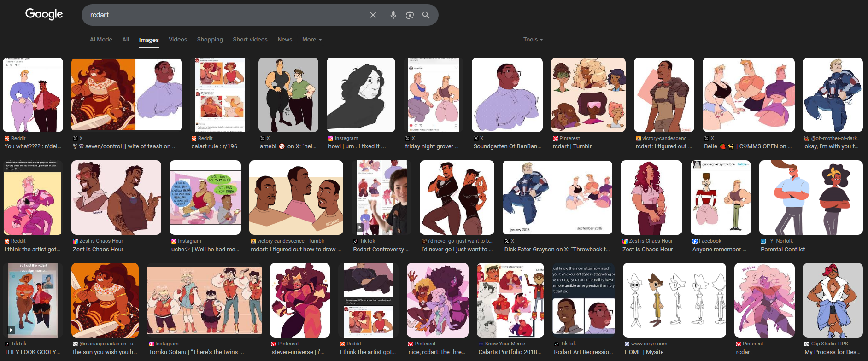Click the TikTok favicon above 'Rcdart Controversy'
Image resolution: width=868 pixels, height=361 pixels.
click(356, 241)
